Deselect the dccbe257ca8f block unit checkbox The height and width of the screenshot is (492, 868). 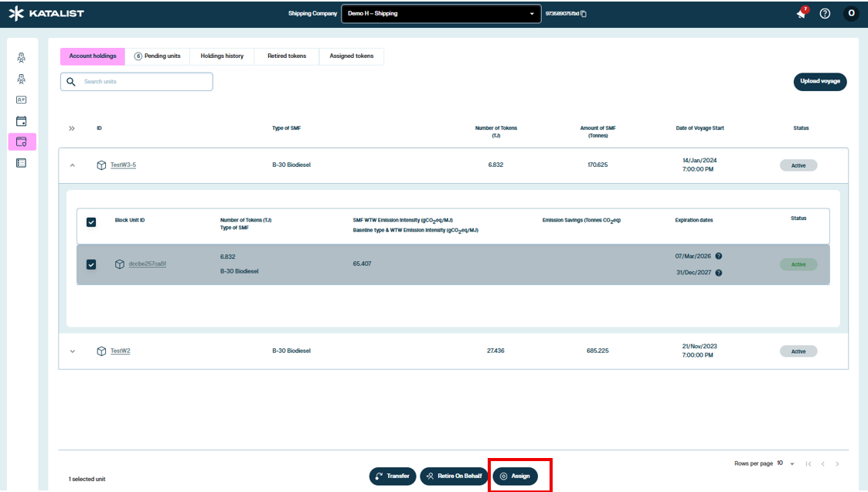click(x=91, y=264)
